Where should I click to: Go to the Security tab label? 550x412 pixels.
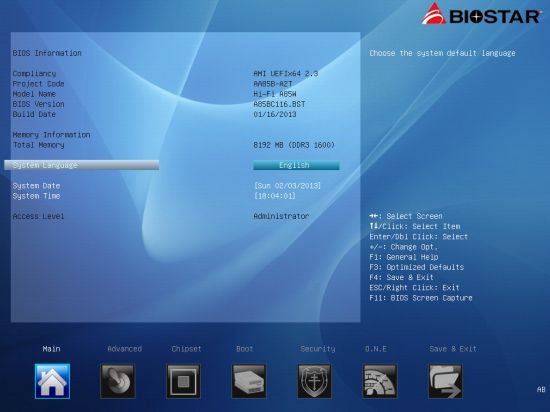pyautogui.click(x=318, y=349)
